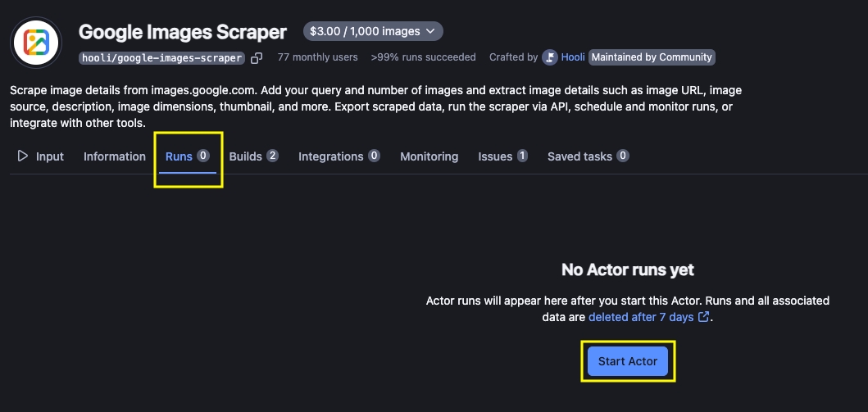Click the Input tab play icon
The width and height of the screenshot is (868, 412).
pyautogui.click(x=22, y=156)
